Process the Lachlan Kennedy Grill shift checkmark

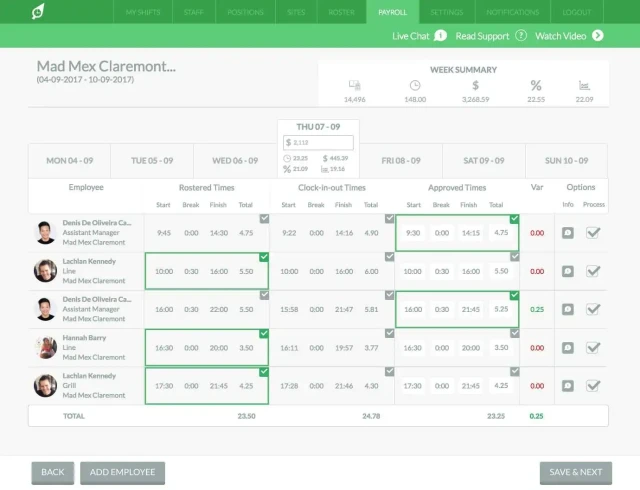pos(593,385)
